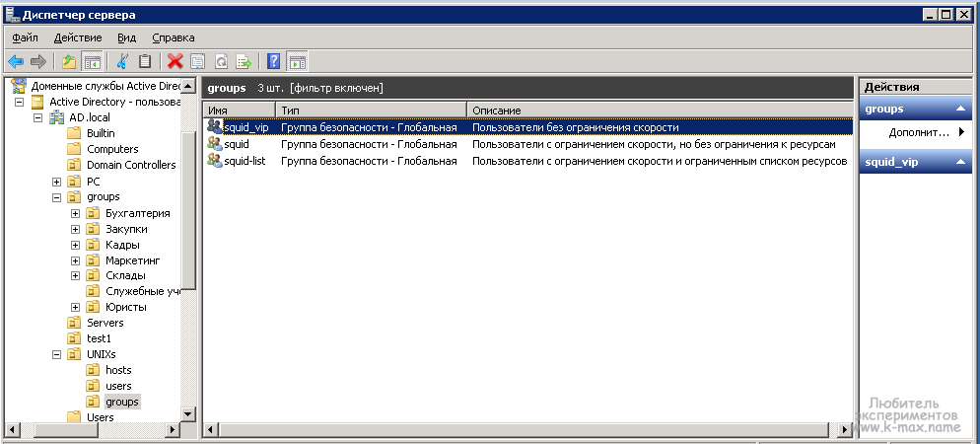The height and width of the screenshot is (444, 980).
Task: Expand the Склады node
Action: [x=76, y=276]
